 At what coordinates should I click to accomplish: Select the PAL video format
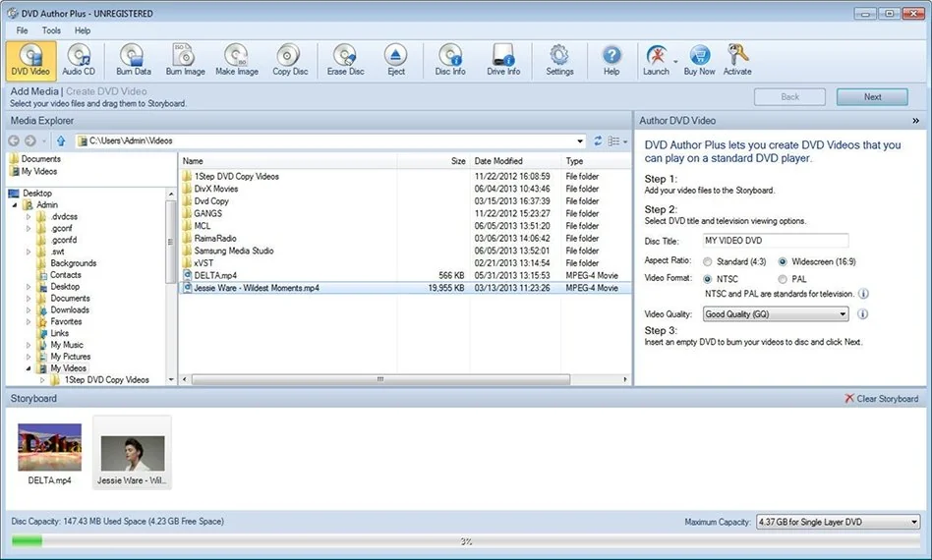coord(783,279)
